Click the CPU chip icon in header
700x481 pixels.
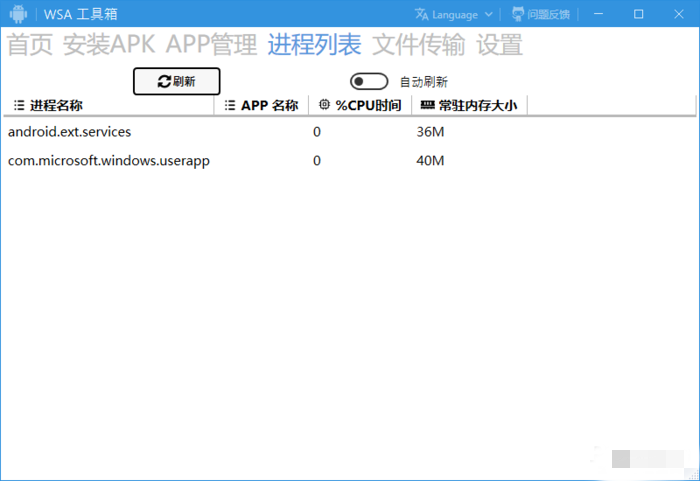click(x=324, y=105)
